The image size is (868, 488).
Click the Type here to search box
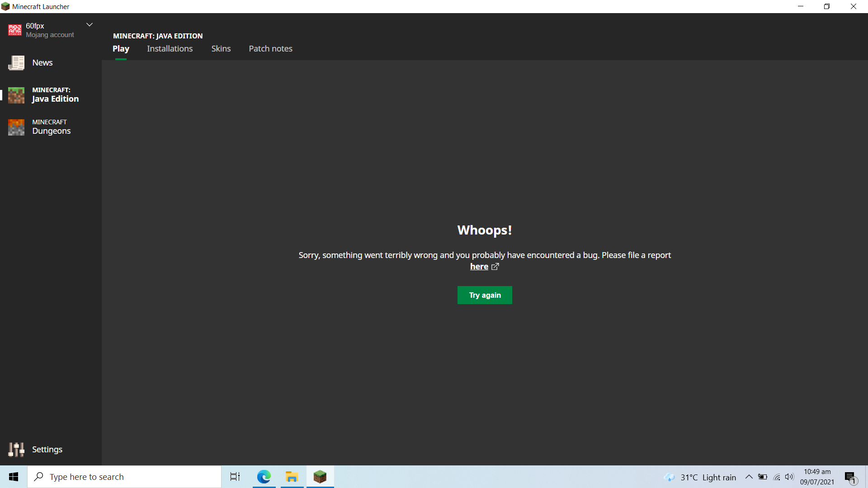click(124, 477)
